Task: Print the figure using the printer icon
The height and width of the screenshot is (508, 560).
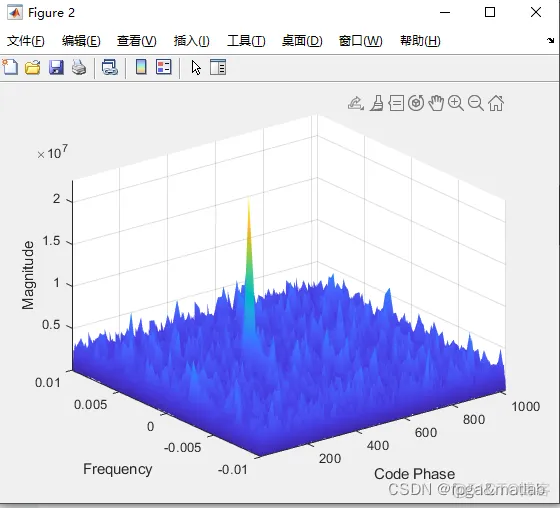Action: (x=79, y=67)
